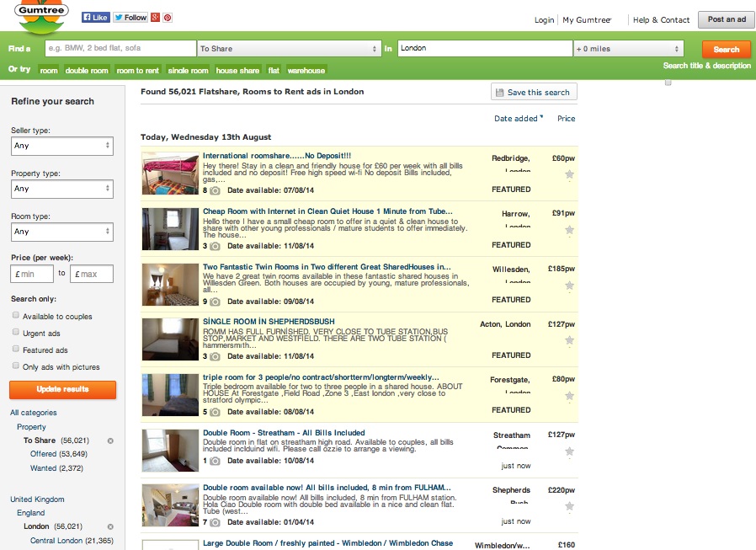The image size is (756, 550).
Task: Open the miles radius dropdown
Action: (x=629, y=49)
